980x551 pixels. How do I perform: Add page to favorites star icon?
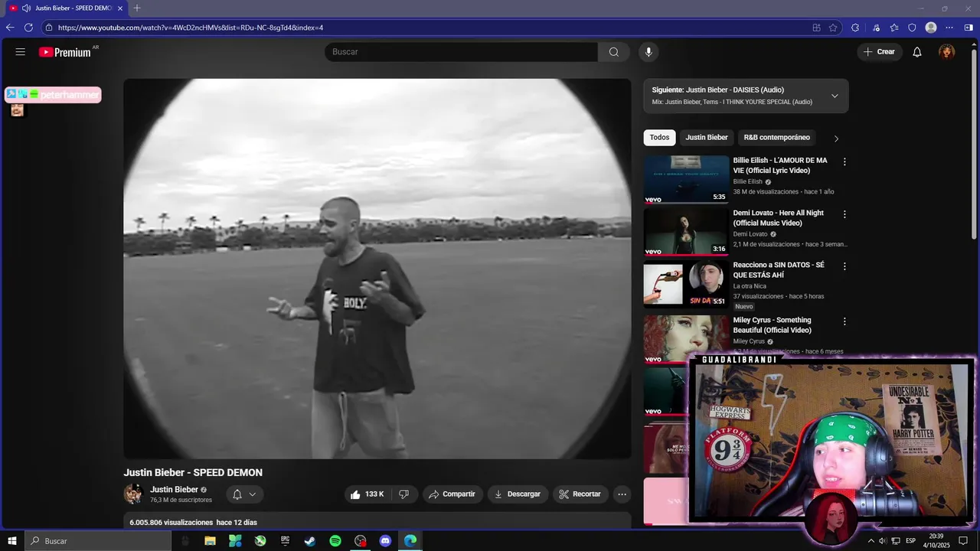point(833,28)
